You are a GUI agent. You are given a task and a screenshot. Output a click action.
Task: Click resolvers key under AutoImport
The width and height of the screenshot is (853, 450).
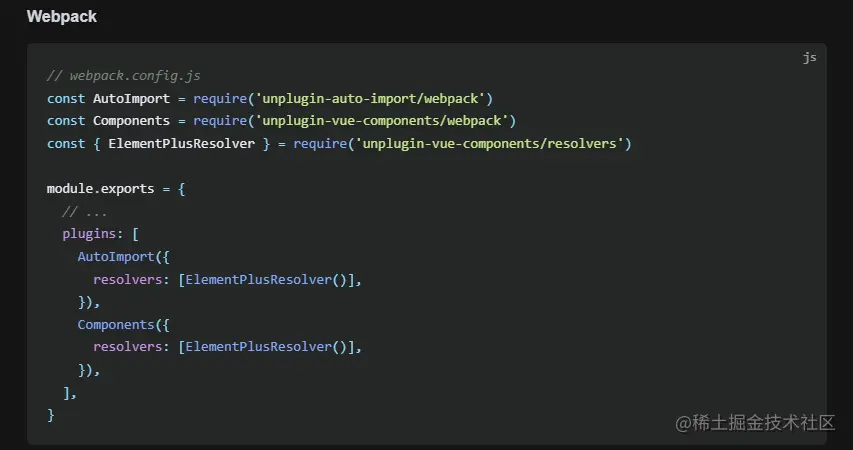[127, 280]
